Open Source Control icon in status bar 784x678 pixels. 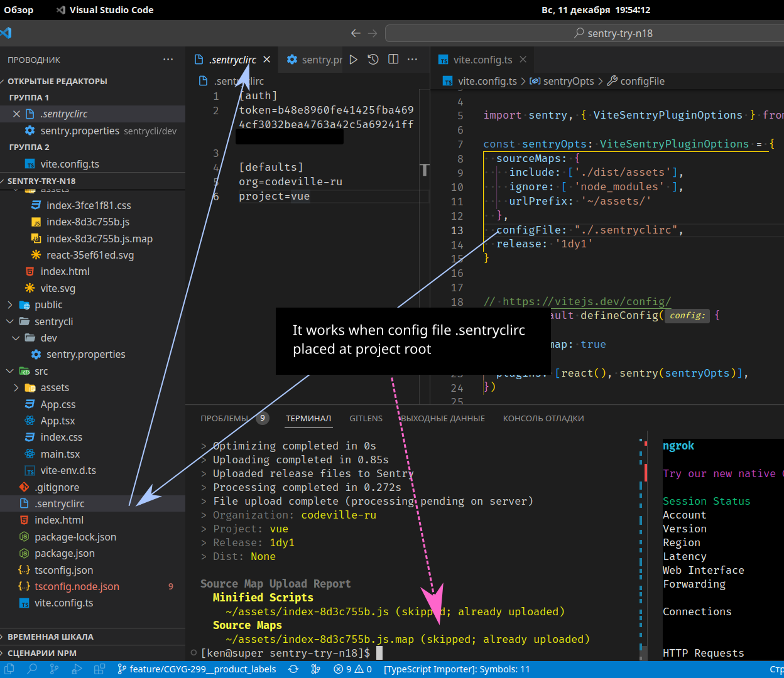click(55, 669)
